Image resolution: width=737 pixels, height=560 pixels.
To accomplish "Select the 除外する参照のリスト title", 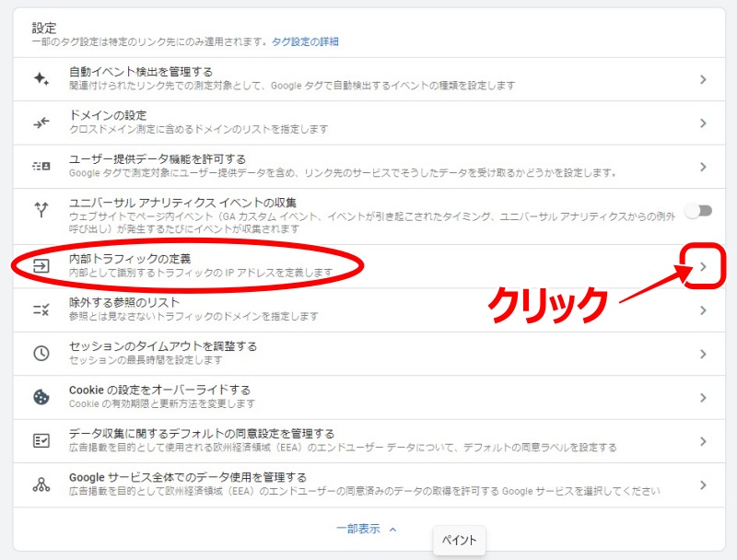I will pyautogui.click(x=124, y=302).
